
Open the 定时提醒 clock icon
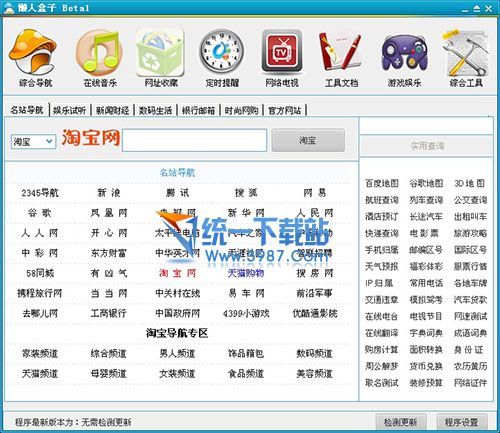pyautogui.click(x=222, y=52)
